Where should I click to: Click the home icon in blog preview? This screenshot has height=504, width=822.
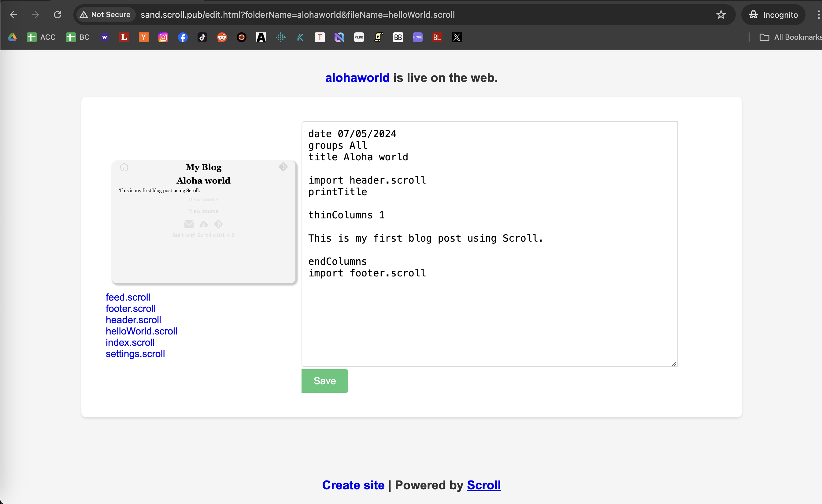[x=124, y=167]
